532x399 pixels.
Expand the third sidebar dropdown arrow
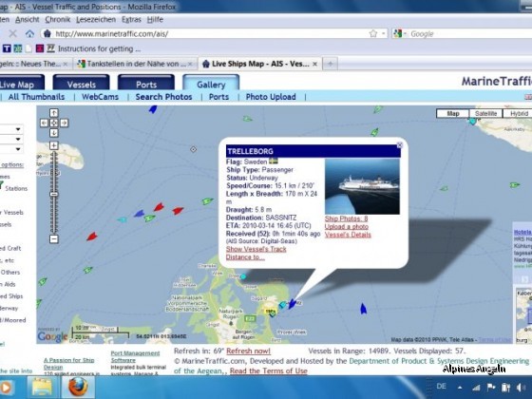coord(18,149)
